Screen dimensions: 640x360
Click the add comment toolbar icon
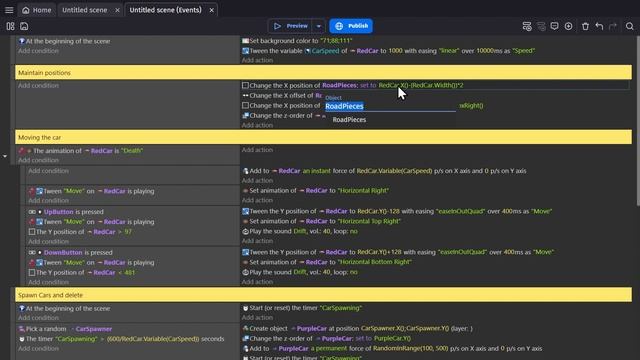click(554, 26)
